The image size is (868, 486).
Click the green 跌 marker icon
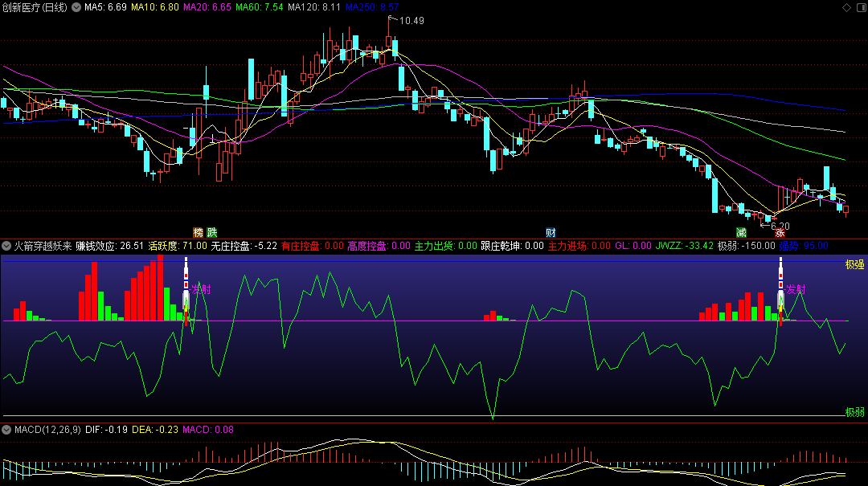point(211,233)
